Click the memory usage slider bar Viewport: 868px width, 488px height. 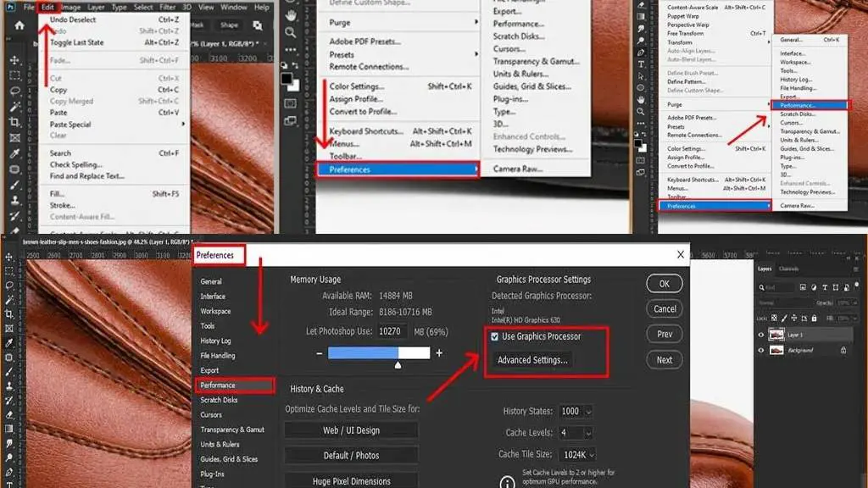pos(379,353)
